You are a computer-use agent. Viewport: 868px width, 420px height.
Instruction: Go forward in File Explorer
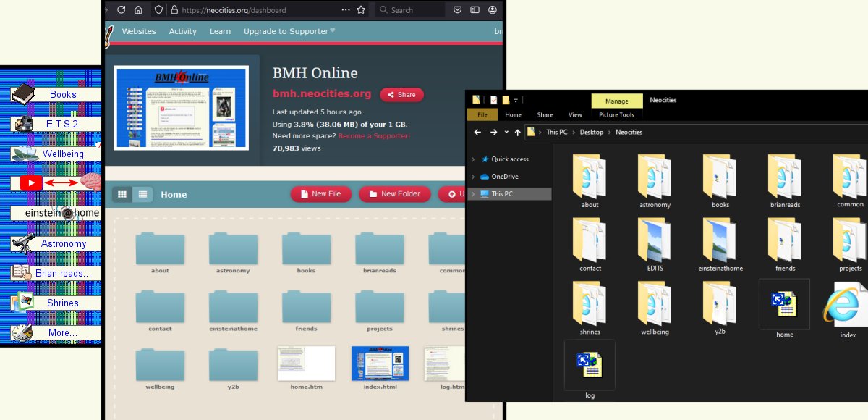(x=493, y=133)
